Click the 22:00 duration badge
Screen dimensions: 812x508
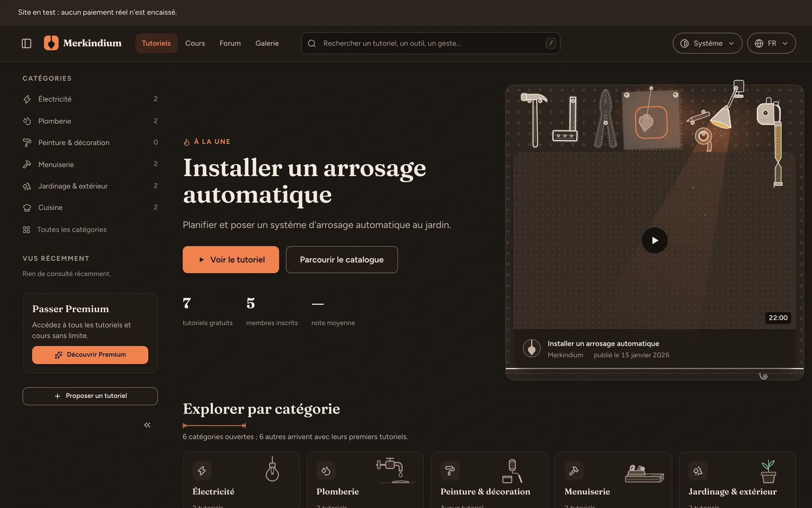778,318
